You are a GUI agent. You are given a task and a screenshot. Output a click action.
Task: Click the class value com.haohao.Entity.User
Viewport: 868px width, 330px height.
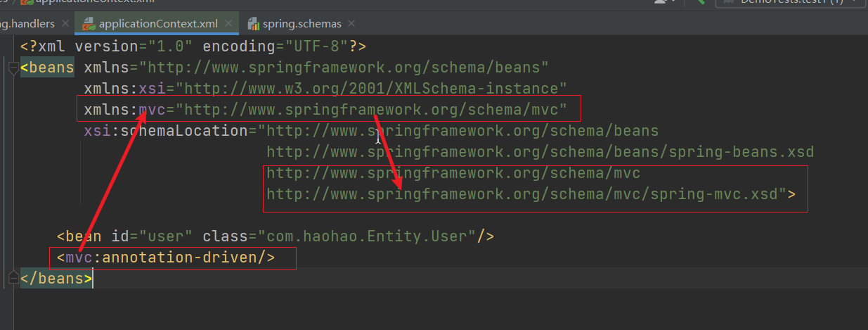(x=367, y=236)
